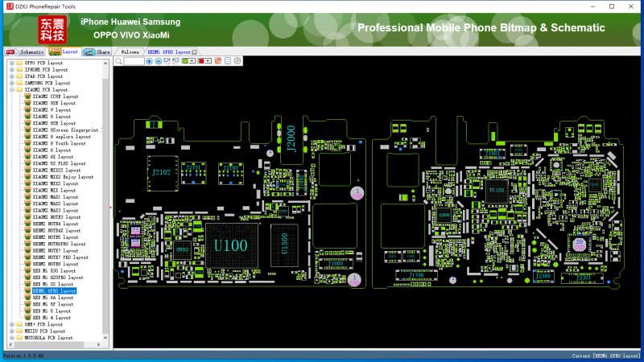Image resolution: width=644 pixels, height=362 pixels.
Task: Close the REDMi 6PRO layout tab
Action: (194, 51)
